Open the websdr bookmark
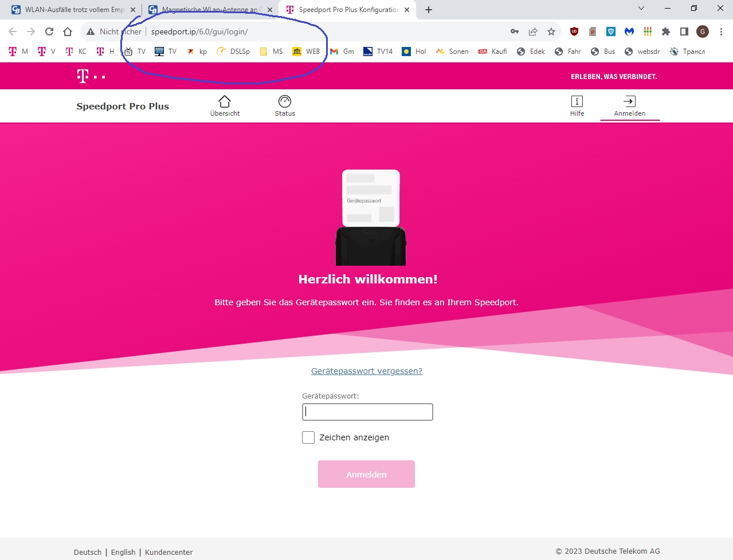 pos(642,52)
